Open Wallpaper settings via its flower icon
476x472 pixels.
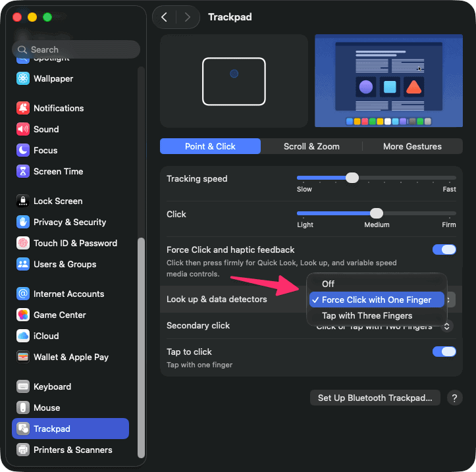pos(23,78)
